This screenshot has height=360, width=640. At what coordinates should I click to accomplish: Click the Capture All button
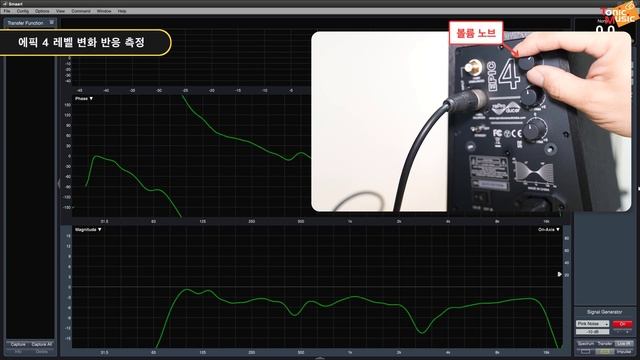point(42,344)
